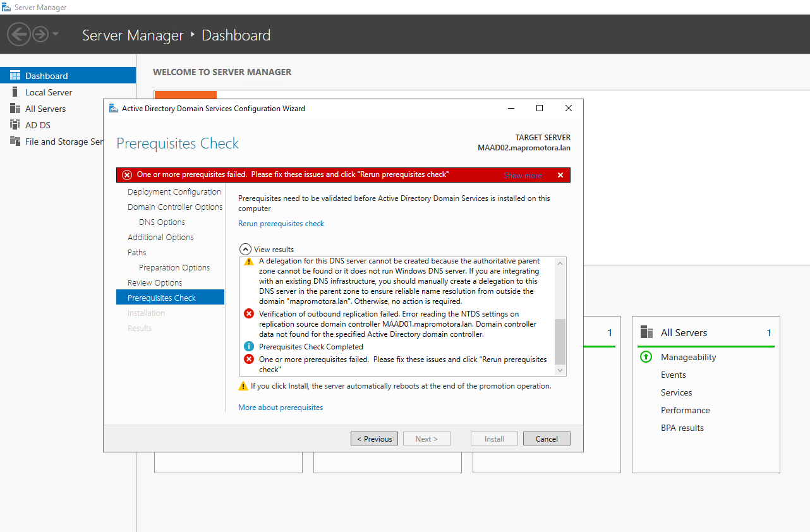Click the forward navigation arrow in Server Manager
Image resolution: width=810 pixels, height=532 pixels.
click(x=40, y=34)
